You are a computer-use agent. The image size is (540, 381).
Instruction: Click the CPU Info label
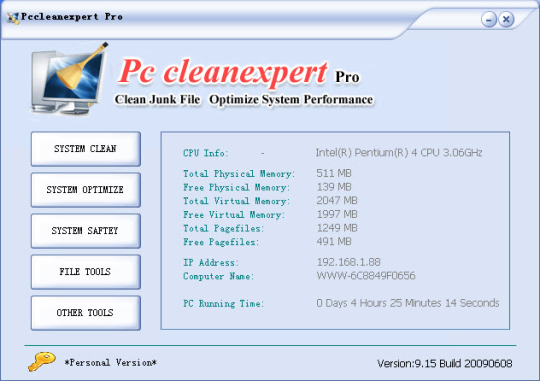click(x=206, y=153)
